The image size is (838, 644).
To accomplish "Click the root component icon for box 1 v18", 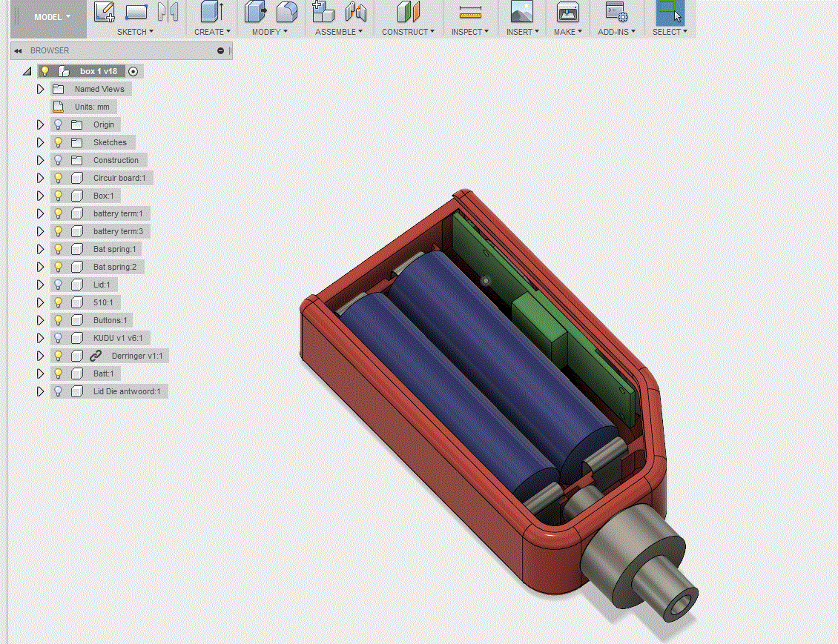I will [x=64, y=71].
